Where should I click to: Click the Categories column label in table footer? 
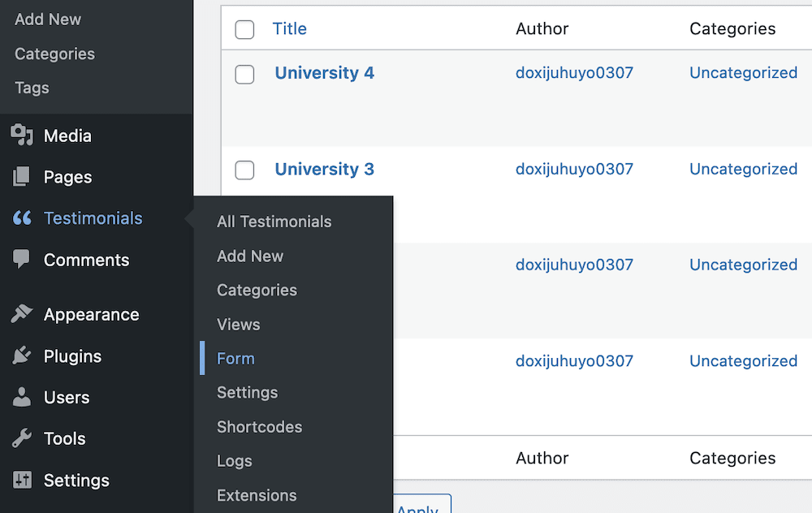tap(732, 458)
